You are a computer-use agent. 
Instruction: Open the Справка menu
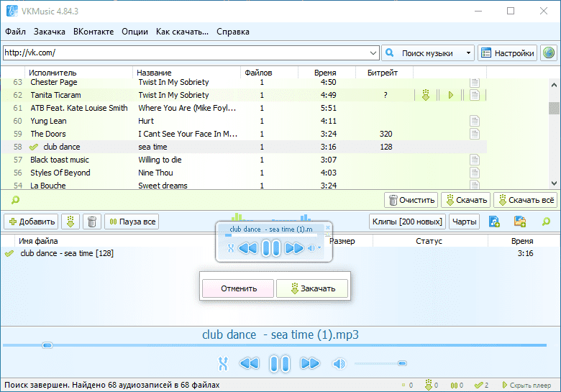(x=233, y=32)
